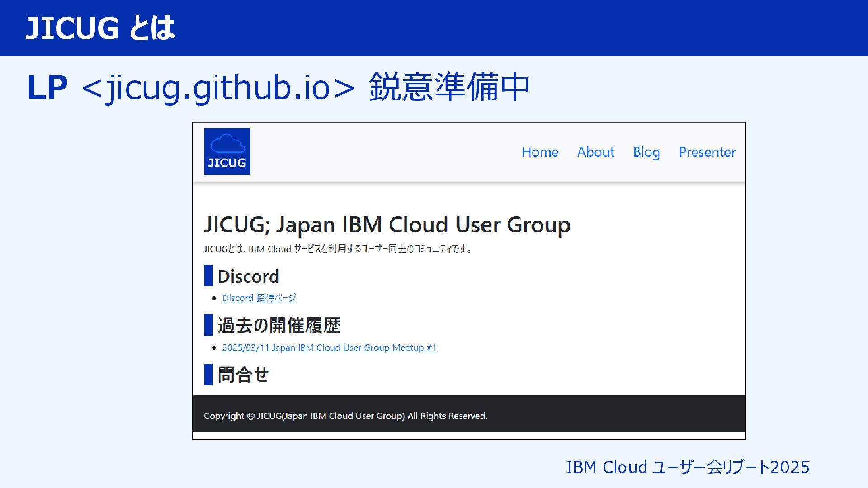
Task: Click the IBM Cloud ユーザー会リブート2025 footer
Action: (x=687, y=467)
